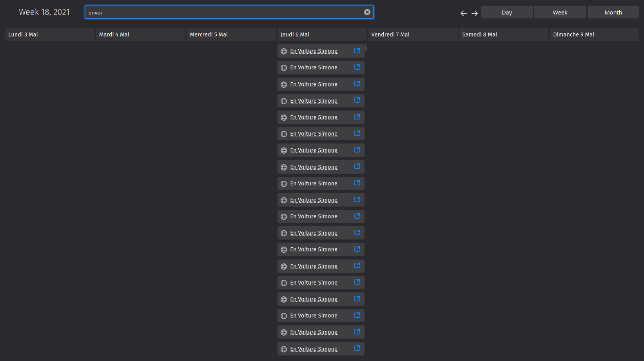
Task: Select the Jeudi 6 Mai column header
Action: click(322, 34)
